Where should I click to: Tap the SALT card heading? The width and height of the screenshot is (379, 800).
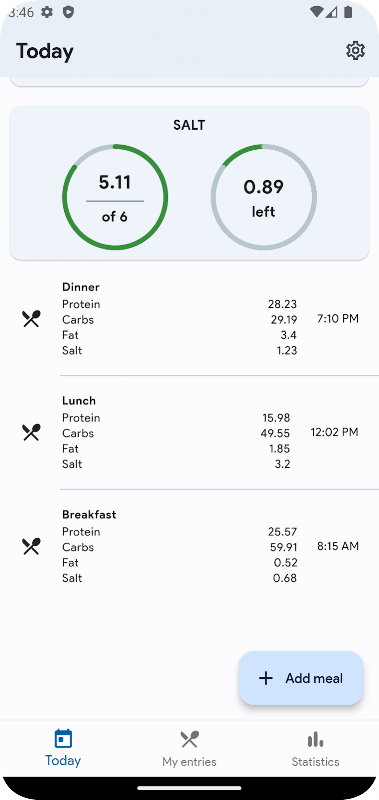(x=189, y=126)
